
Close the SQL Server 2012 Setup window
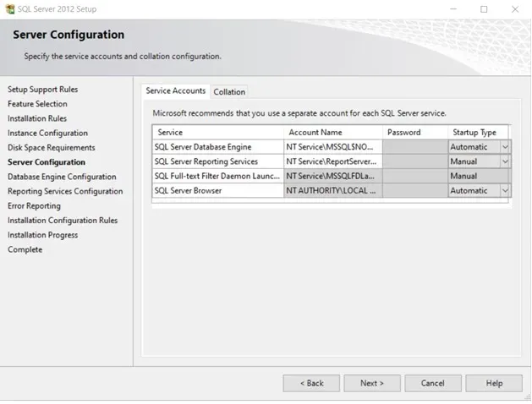pyautogui.click(x=515, y=9)
